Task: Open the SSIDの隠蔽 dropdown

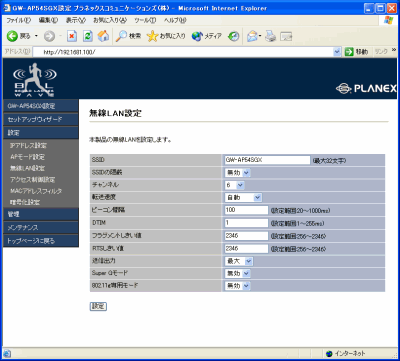Action: click(237, 173)
